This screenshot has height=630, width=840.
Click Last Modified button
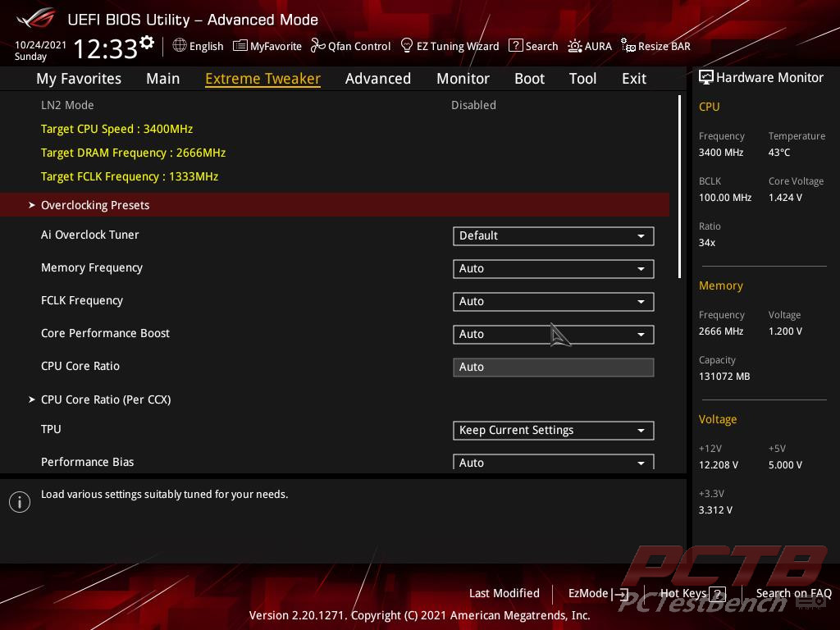(504, 594)
